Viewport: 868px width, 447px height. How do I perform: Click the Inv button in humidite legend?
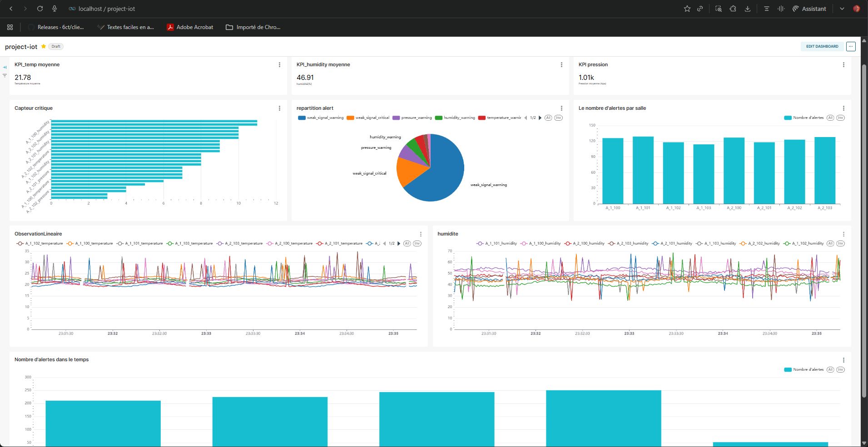click(x=840, y=244)
